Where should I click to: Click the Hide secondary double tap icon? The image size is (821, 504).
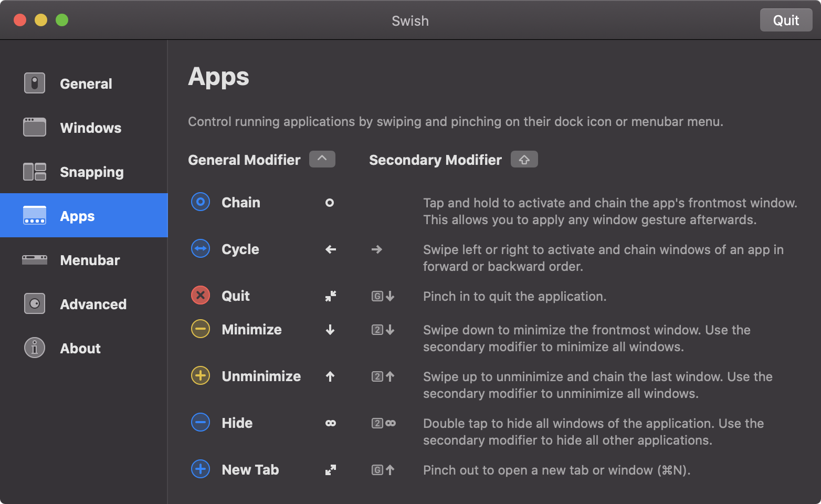[x=384, y=423]
